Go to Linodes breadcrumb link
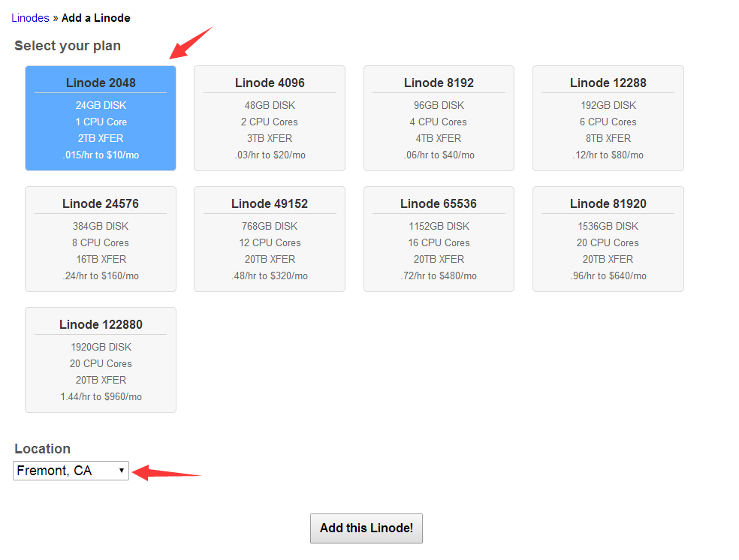Image resolution: width=739 pixels, height=560 pixels. tap(30, 17)
